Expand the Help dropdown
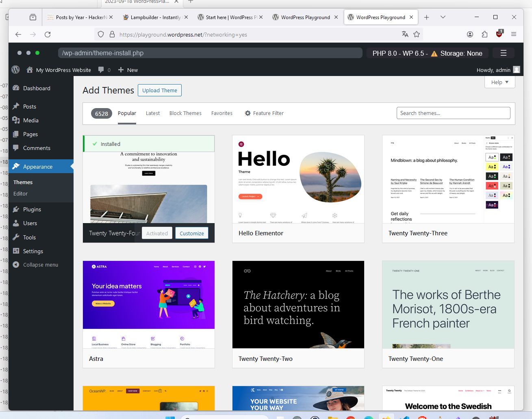Screen dimensions: 532x419 coord(500,82)
